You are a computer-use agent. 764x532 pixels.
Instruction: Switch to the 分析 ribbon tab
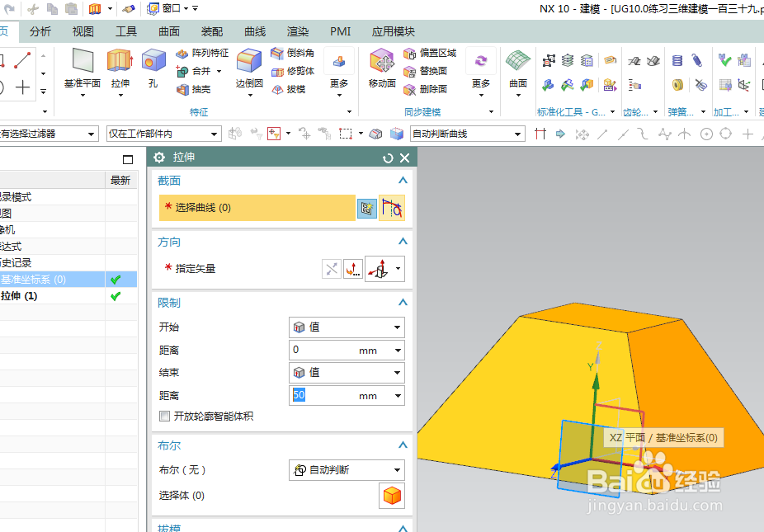40,31
